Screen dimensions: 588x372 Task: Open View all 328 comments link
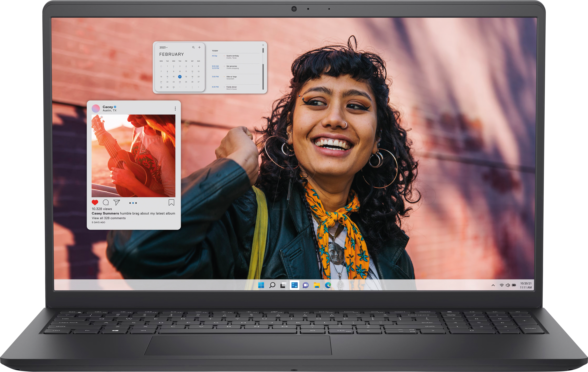[x=109, y=218]
